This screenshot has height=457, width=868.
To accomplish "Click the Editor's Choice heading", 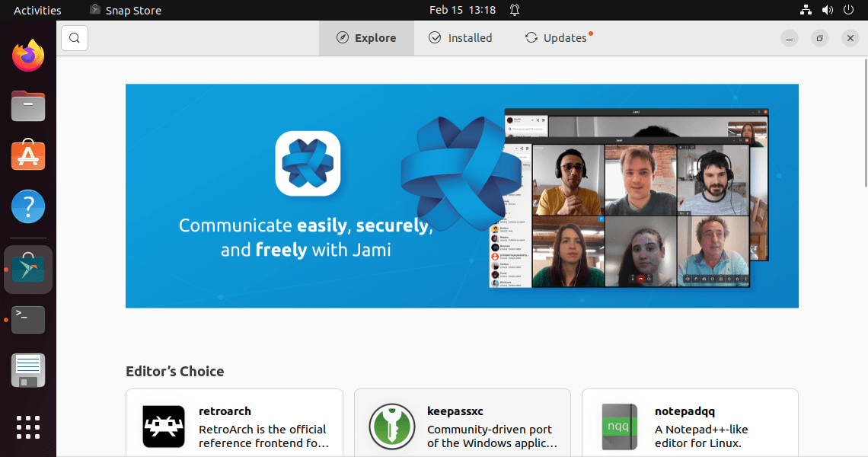I will (175, 371).
